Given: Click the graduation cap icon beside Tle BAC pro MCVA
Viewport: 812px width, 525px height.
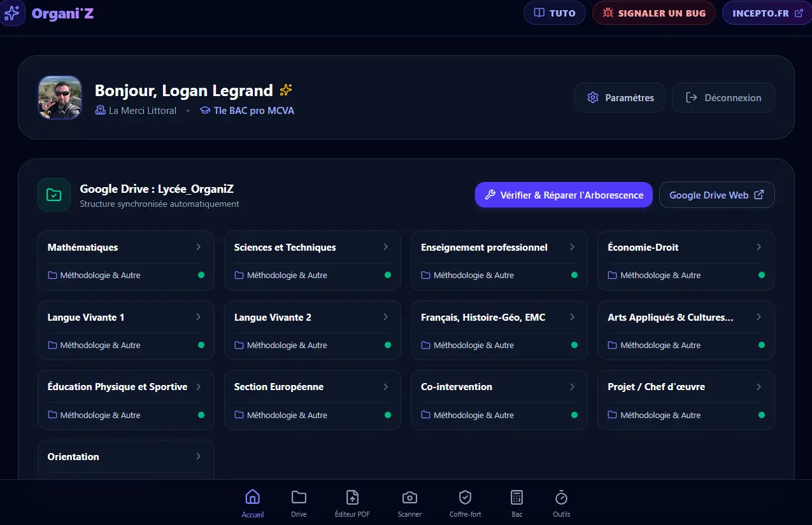Looking at the screenshot, I should [x=204, y=111].
